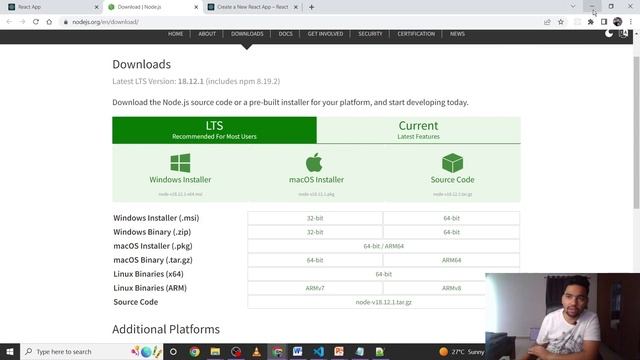
Task: Close the React App tab
Action: (x=96, y=7)
